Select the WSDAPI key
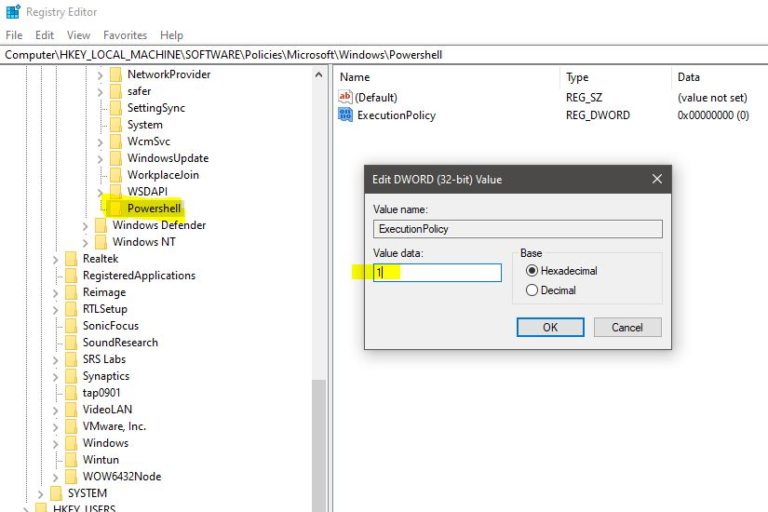The height and width of the screenshot is (512, 768). (147, 192)
